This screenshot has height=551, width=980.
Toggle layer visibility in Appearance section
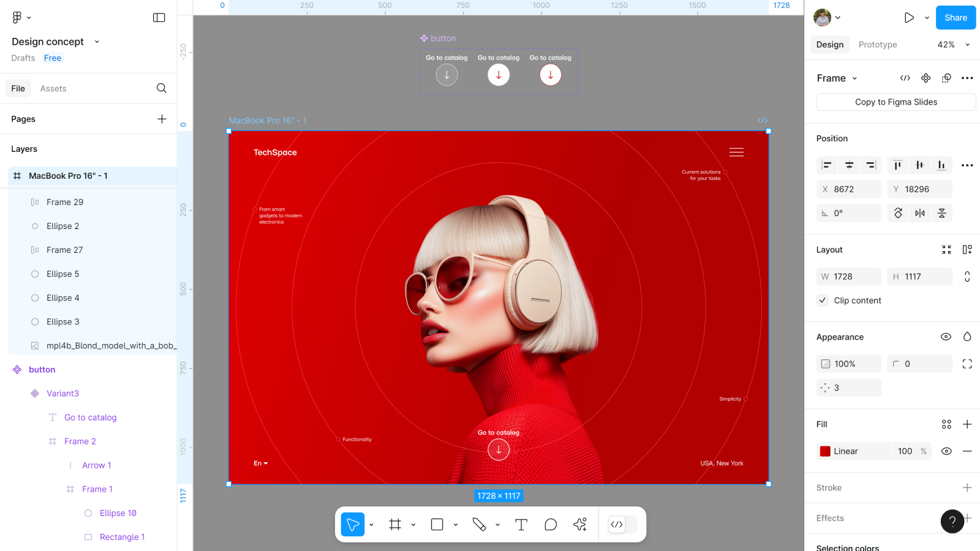pos(946,337)
